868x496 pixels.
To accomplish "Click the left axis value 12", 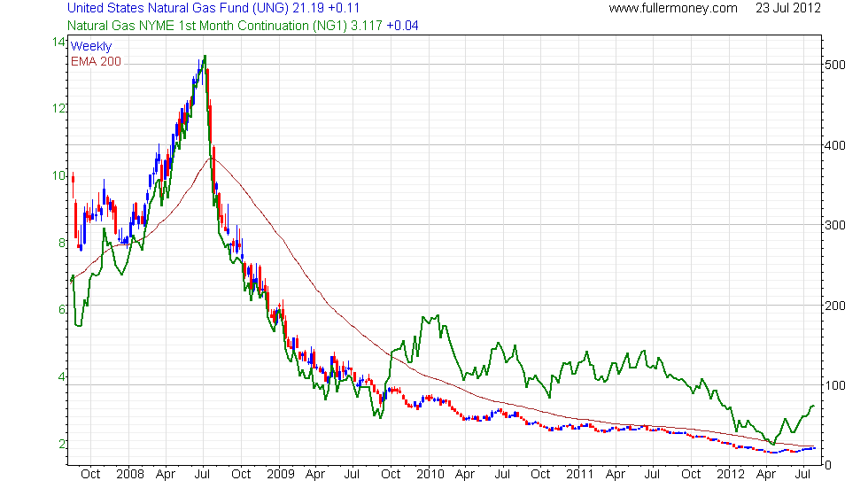I will tap(58, 108).
